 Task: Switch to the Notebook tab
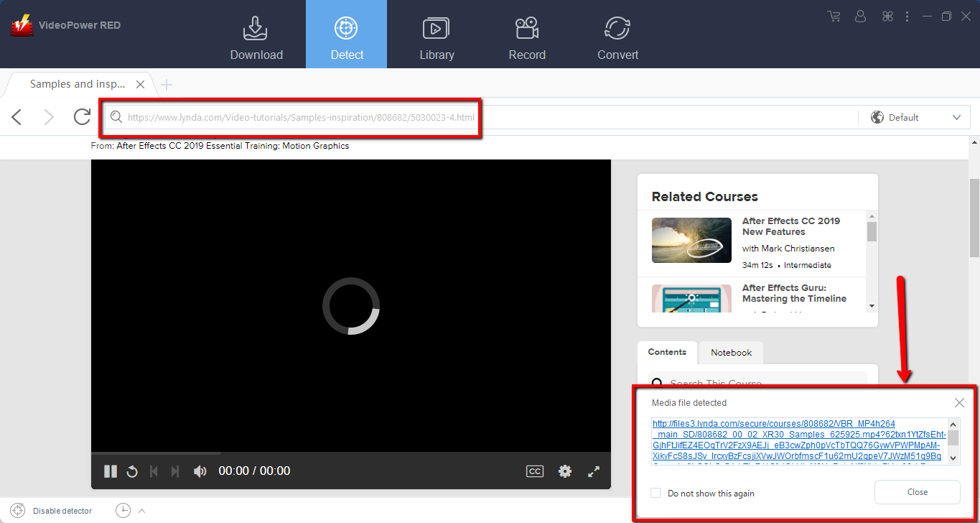pos(731,353)
